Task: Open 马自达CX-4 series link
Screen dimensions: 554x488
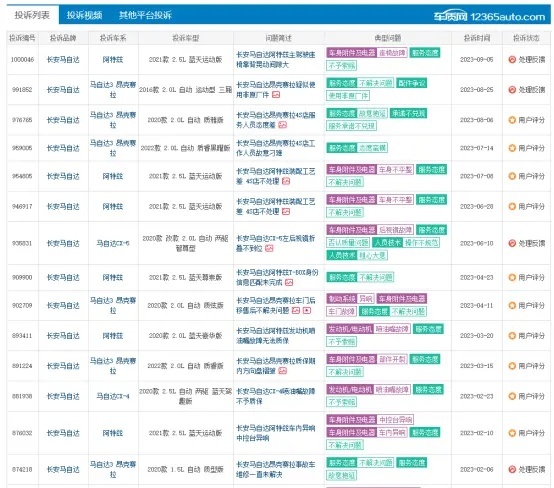Action: pos(113,396)
